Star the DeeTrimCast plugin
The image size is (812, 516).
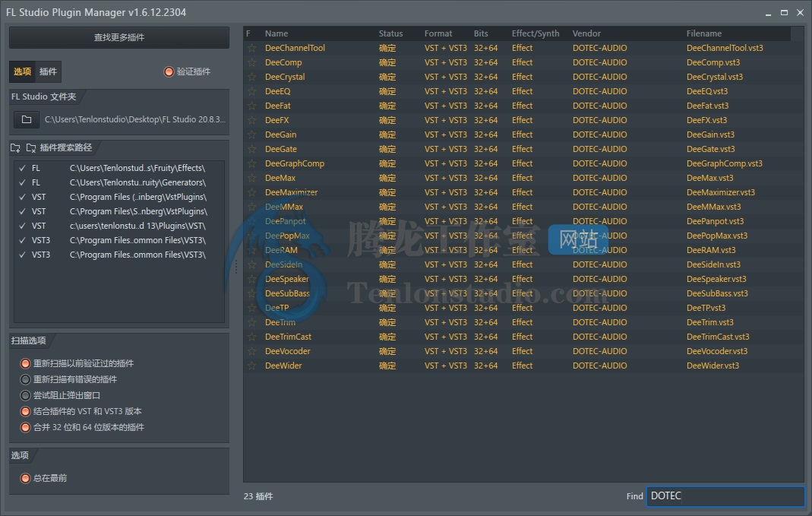[x=251, y=337]
